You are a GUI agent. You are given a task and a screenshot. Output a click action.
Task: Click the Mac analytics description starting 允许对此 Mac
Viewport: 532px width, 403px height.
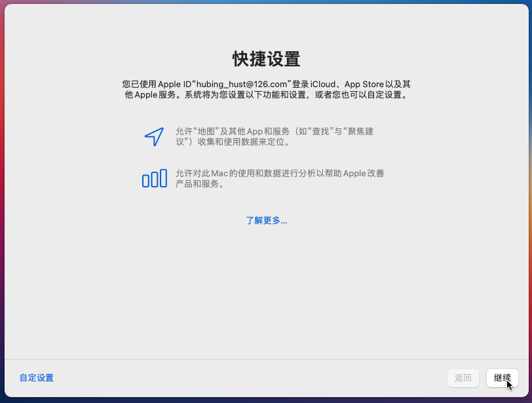(280, 178)
